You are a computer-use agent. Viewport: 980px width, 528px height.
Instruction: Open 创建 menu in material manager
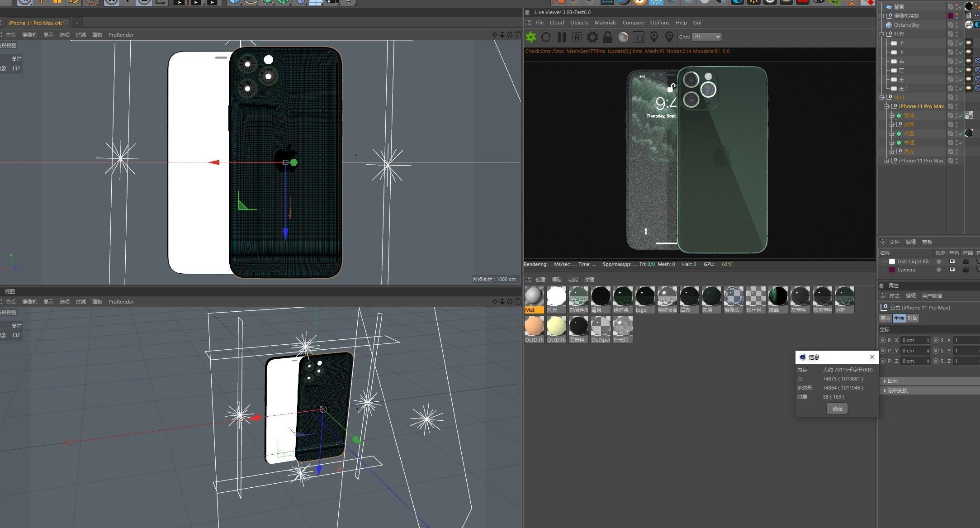tap(540, 280)
